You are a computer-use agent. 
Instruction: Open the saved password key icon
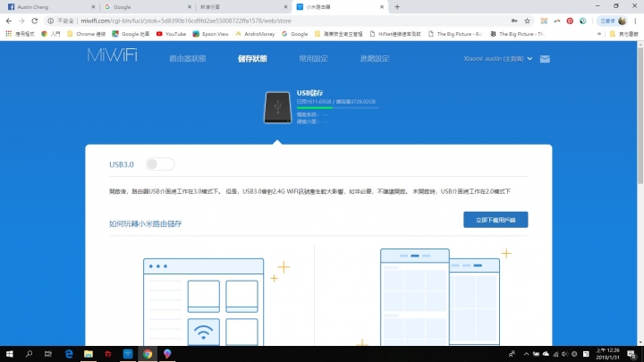pos(514,21)
